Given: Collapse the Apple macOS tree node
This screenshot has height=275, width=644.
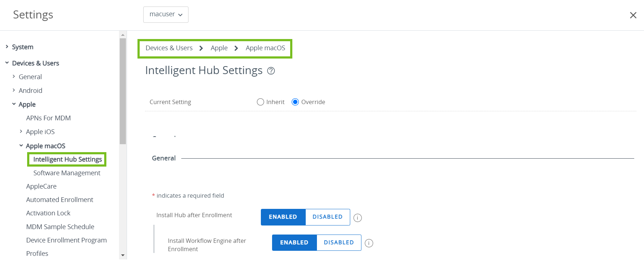Looking at the screenshot, I should 21,146.
